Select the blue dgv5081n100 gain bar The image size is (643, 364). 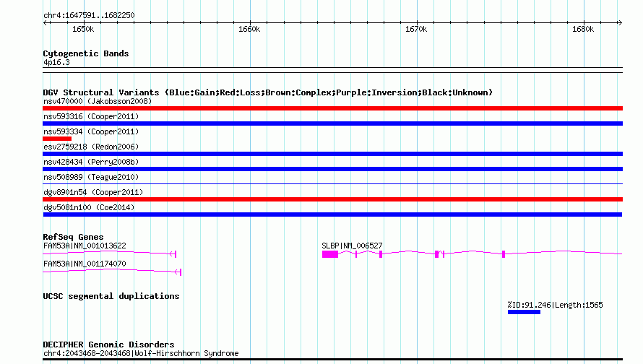[x=332, y=214]
